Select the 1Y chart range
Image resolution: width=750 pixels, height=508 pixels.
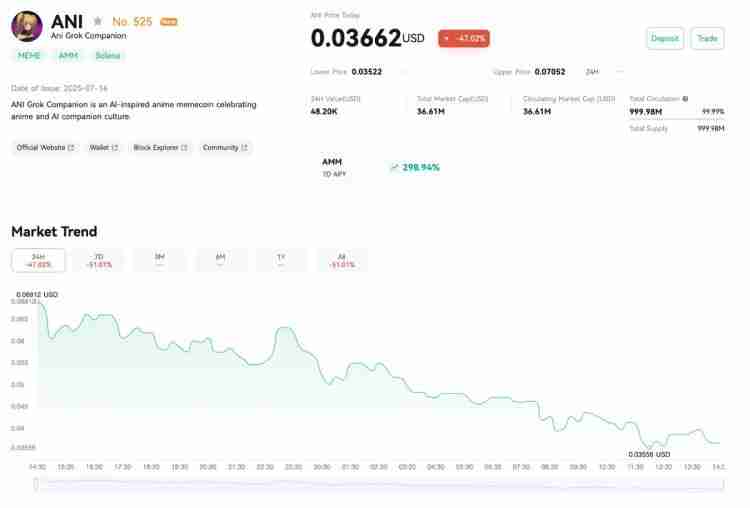pos(281,260)
